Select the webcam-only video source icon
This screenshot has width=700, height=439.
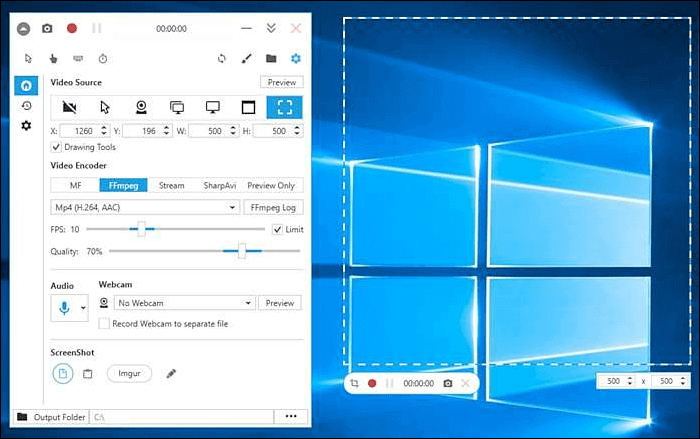click(142, 107)
